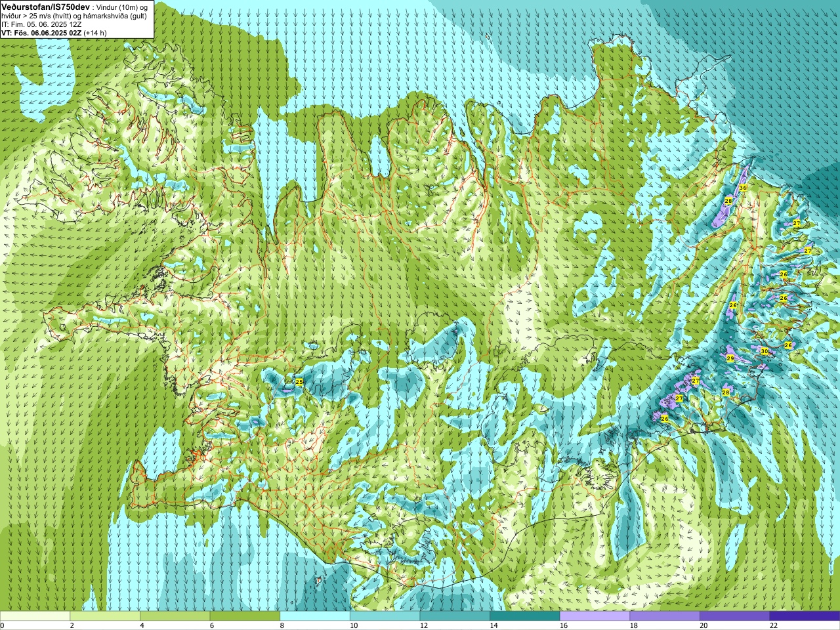This screenshot has height=630, width=840.
Task: Click the yellow gust label 36
Action: coord(743,188)
